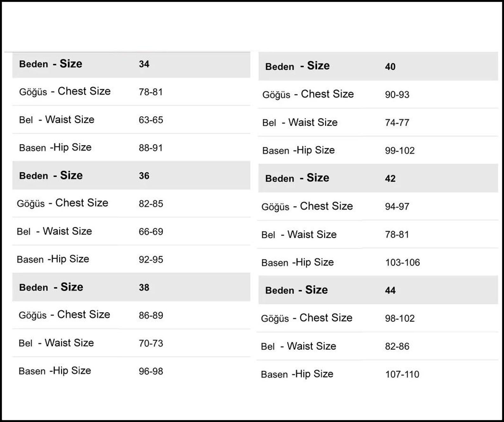Viewport: 504px width, 422px height.
Task: Select the waist value 70-73
Action: point(151,343)
